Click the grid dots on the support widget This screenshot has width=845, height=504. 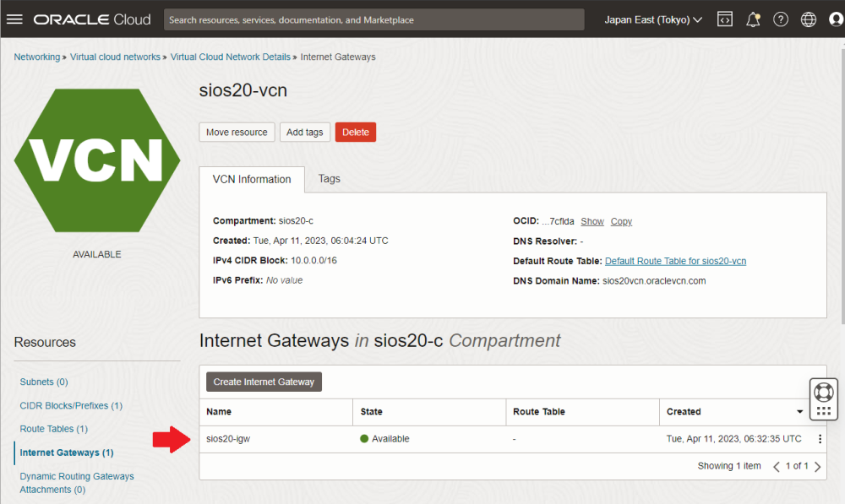click(823, 411)
